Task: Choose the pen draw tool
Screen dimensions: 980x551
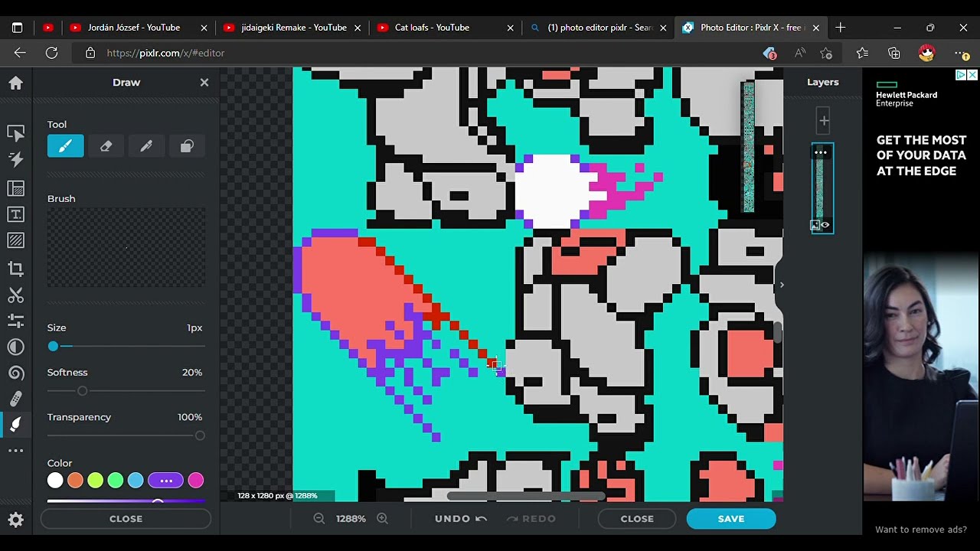Action: click(146, 145)
